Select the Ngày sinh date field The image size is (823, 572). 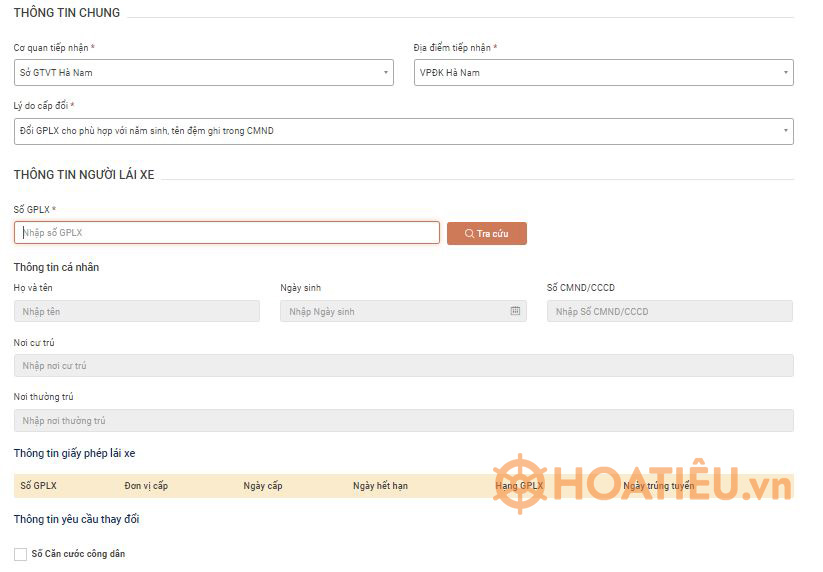[395, 311]
